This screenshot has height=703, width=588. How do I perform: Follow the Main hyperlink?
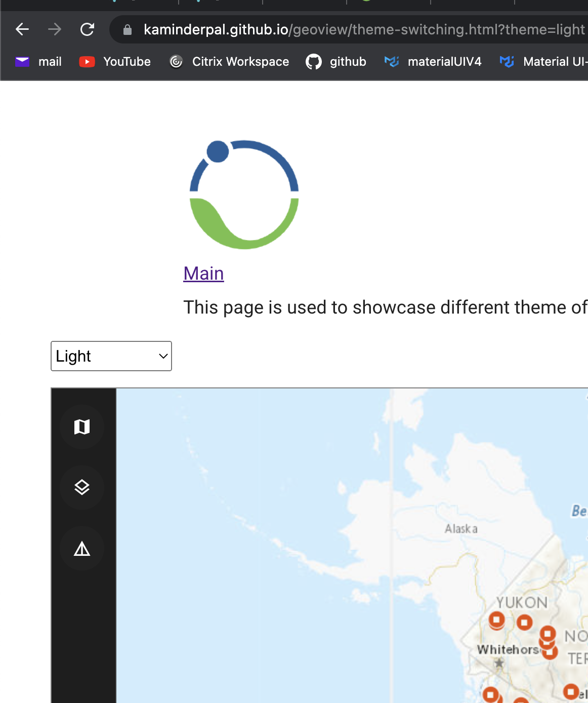(x=203, y=274)
